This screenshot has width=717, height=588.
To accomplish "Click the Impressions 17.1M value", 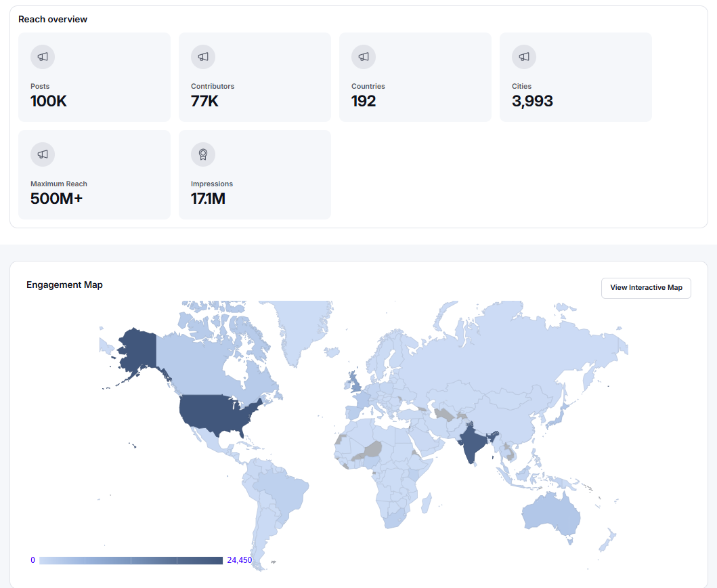I will (x=208, y=198).
